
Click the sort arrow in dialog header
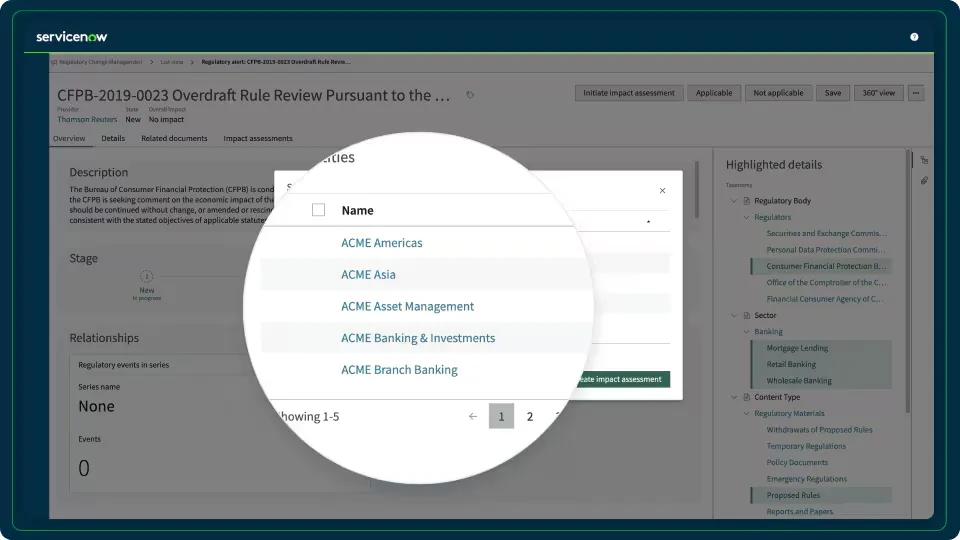tap(648, 222)
